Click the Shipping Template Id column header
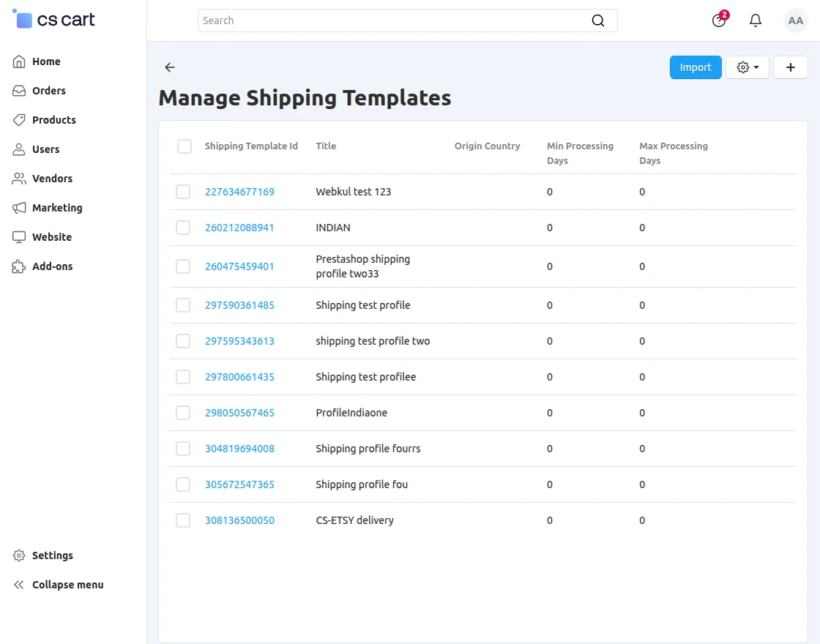Image resolution: width=820 pixels, height=644 pixels. point(251,146)
